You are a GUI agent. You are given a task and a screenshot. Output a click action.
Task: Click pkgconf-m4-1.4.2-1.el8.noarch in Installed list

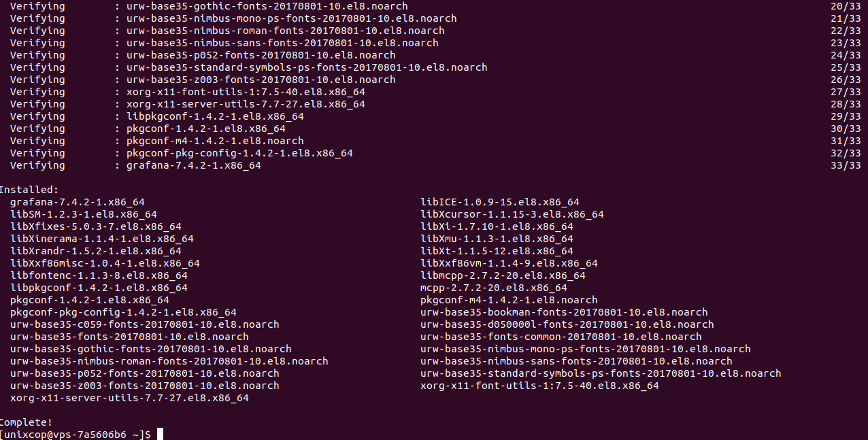(x=509, y=300)
